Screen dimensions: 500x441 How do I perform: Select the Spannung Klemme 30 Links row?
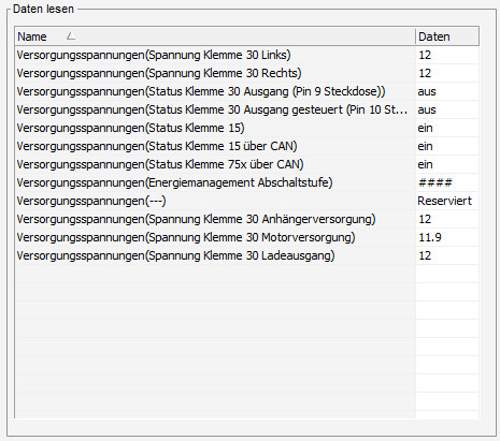tap(247, 55)
